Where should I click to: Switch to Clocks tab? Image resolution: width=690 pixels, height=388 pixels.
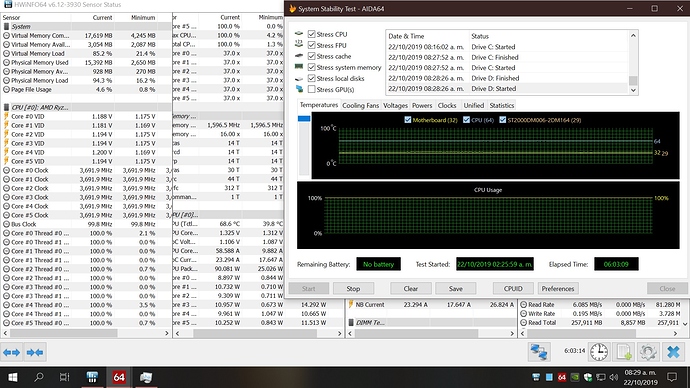[x=447, y=105]
